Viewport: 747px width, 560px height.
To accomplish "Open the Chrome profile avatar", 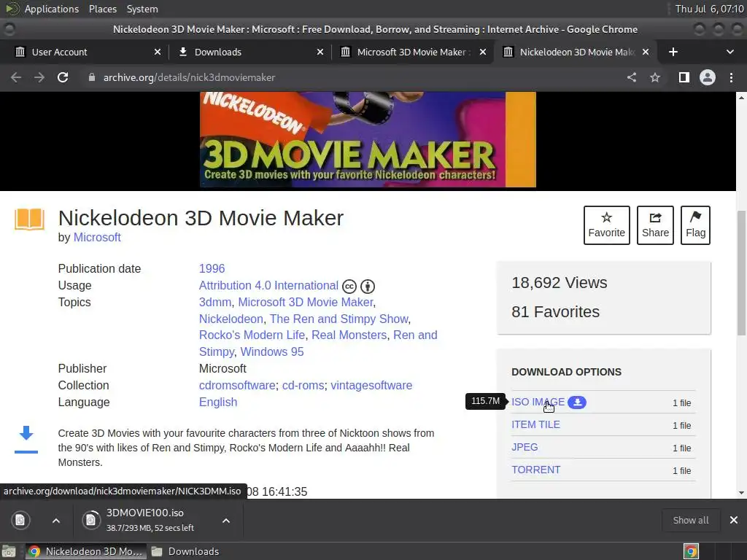I will (708, 77).
